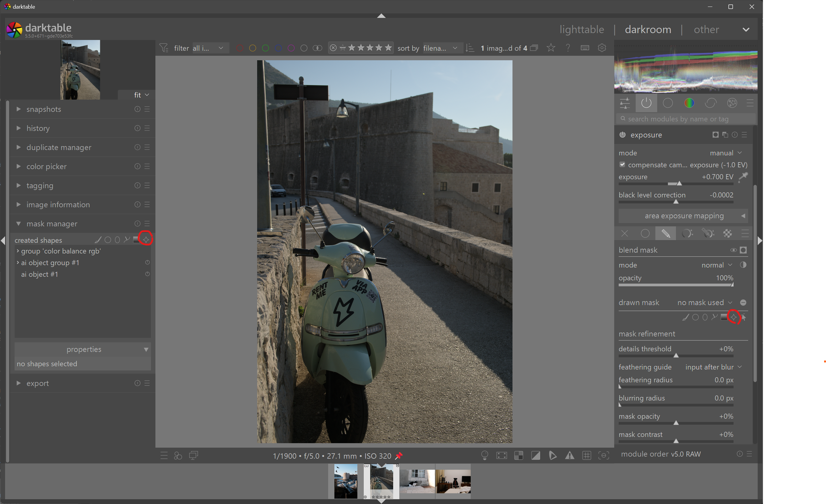Turn off the exposure module power button
The height and width of the screenshot is (504, 826).
pos(623,135)
